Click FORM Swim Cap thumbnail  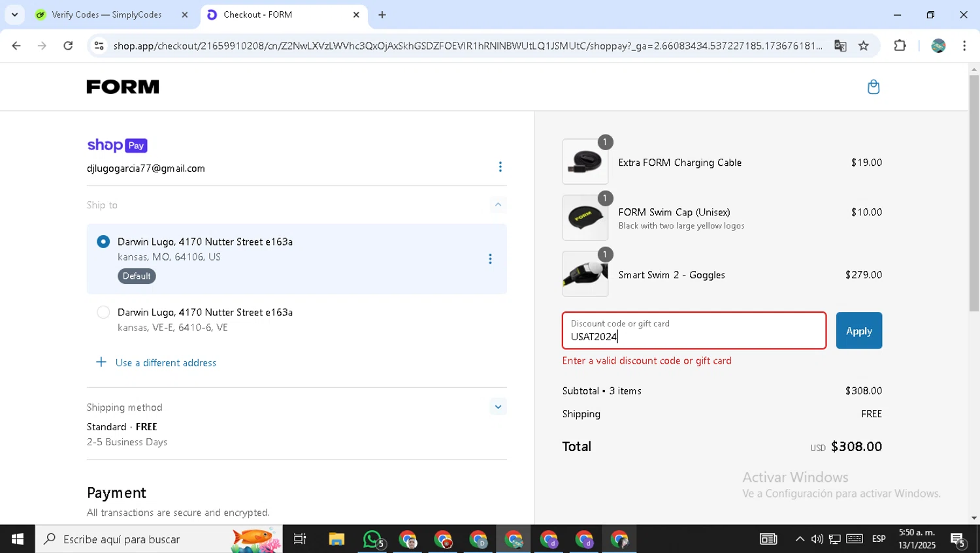coord(585,217)
